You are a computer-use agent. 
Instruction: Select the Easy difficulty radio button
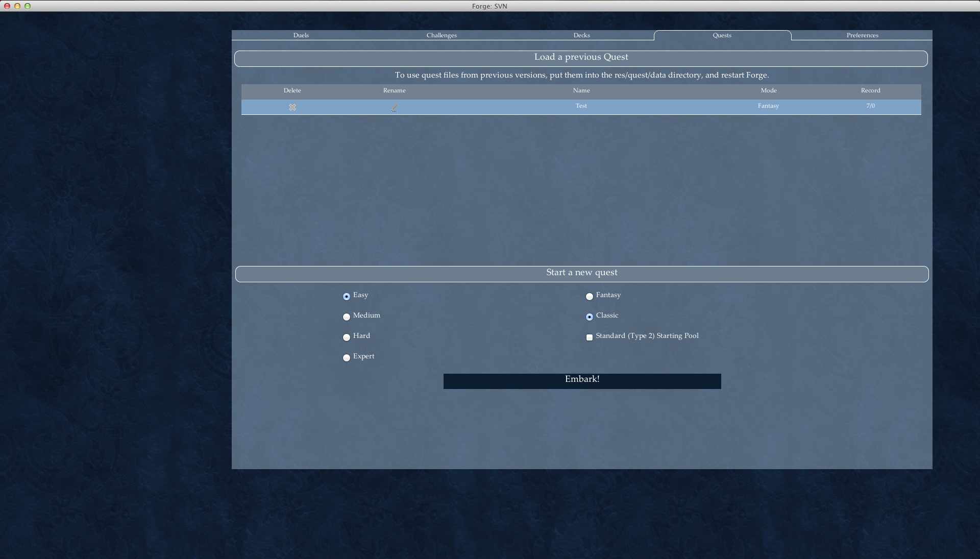point(347,297)
